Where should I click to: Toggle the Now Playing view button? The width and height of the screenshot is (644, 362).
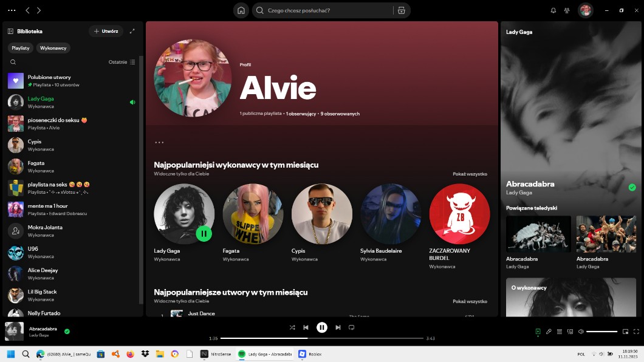538,332
